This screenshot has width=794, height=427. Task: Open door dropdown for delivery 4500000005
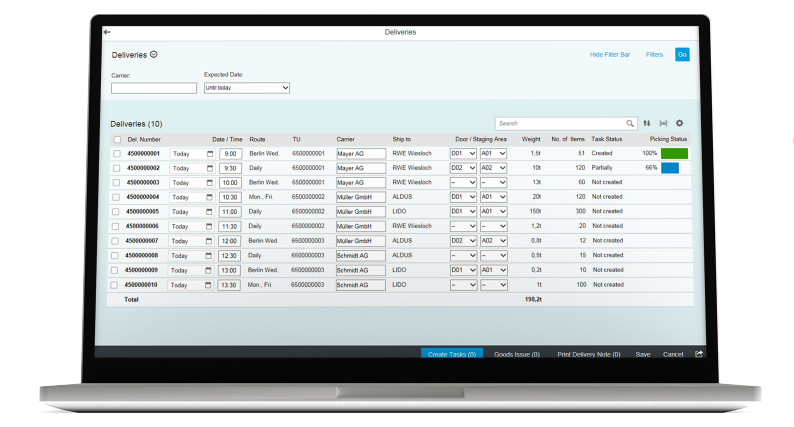click(x=463, y=211)
